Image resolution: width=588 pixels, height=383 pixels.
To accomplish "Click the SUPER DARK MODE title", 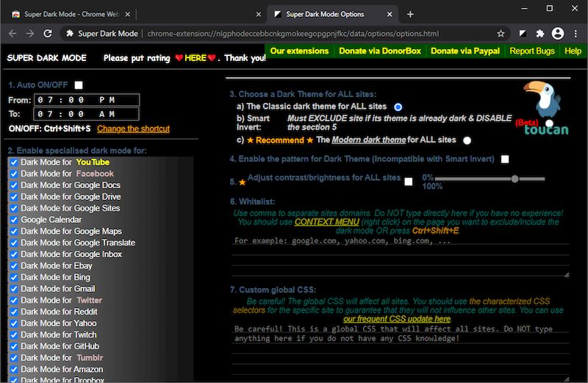I will 47,58.
